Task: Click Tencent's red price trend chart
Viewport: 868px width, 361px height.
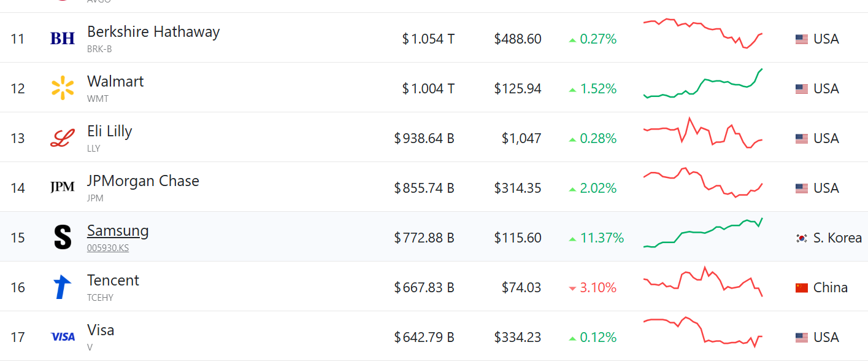Action: [703, 282]
